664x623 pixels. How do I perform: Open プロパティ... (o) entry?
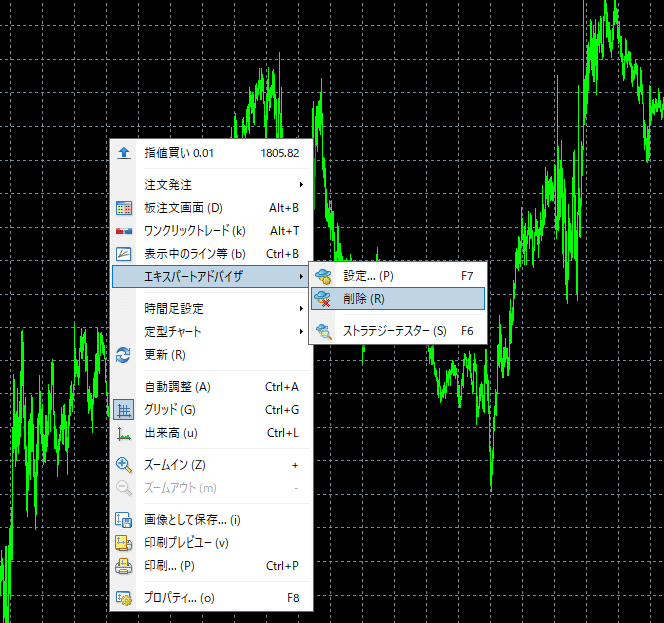click(211, 598)
